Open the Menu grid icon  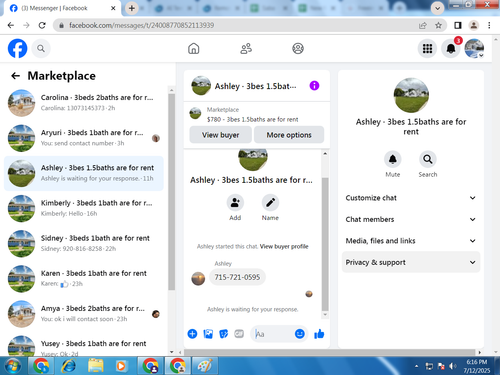click(x=427, y=49)
